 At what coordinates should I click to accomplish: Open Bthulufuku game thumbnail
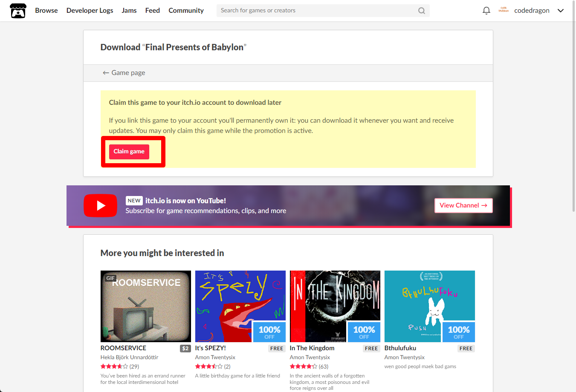430,306
